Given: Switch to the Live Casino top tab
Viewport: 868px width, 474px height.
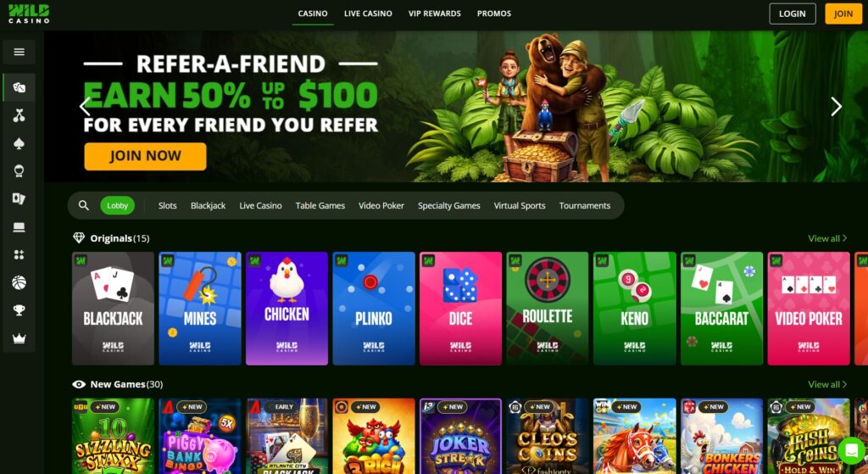Looking at the screenshot, I should click(x=368, y=14).
